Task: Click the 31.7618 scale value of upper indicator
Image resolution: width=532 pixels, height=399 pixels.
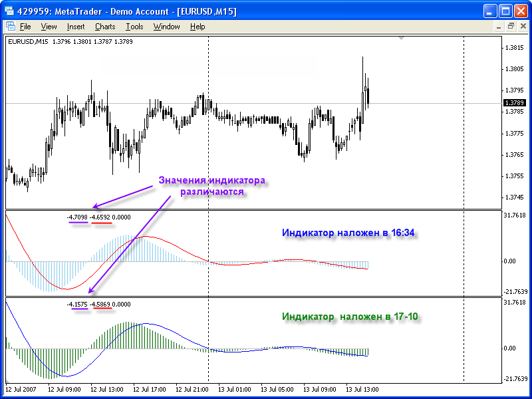Action: pyautogui.click(x=515, y=215)
